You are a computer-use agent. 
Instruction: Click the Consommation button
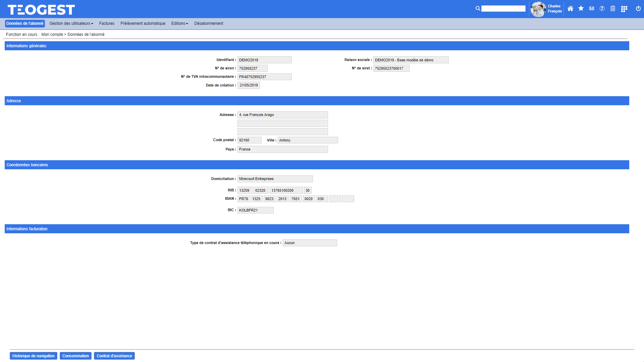pyautogui.click(x=75, y=356)
